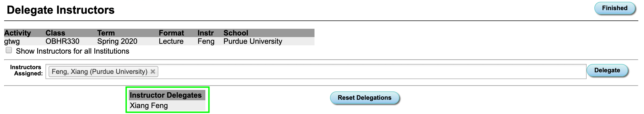The image size is (644, 114).
Task: Click the gtwg activity cell
Action: click(x=12, y=41)
